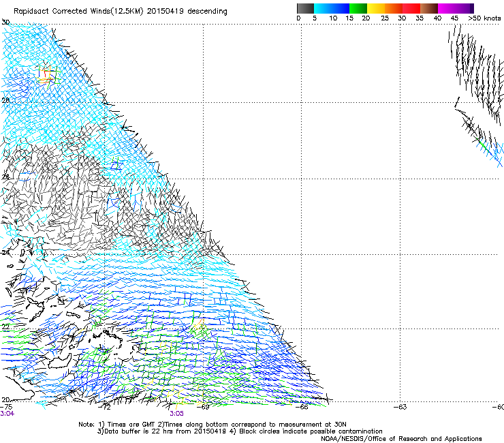Click the '15' color scale label
Viewport: 504px width, 443px height.
349,18
